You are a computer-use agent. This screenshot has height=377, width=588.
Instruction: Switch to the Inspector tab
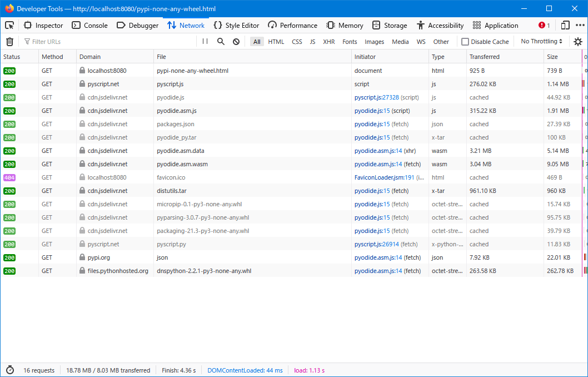[x=43, y=26]
